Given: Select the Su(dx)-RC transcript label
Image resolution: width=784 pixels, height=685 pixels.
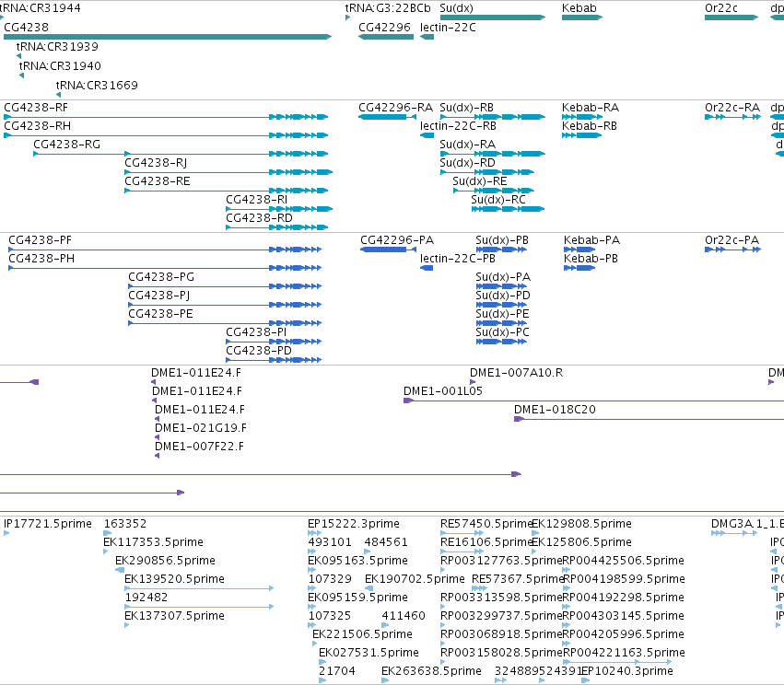Looking at the screenshot, I should pos(498,200).
